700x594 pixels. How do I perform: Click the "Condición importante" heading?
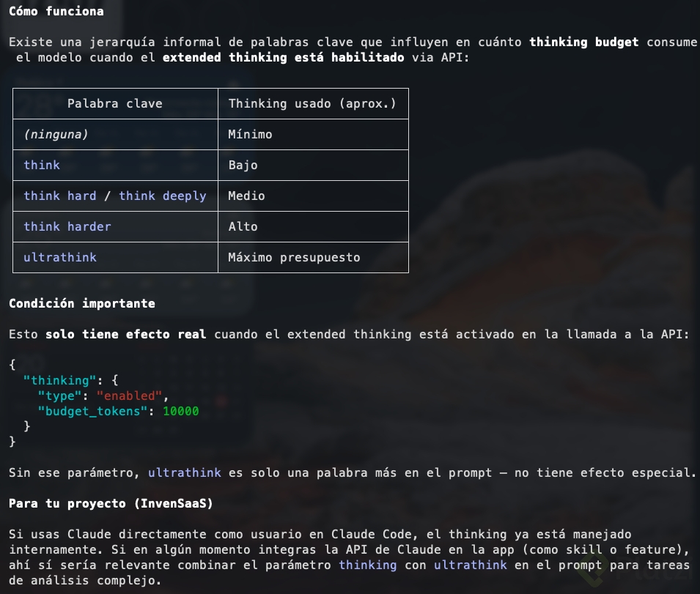pos(82,303)
